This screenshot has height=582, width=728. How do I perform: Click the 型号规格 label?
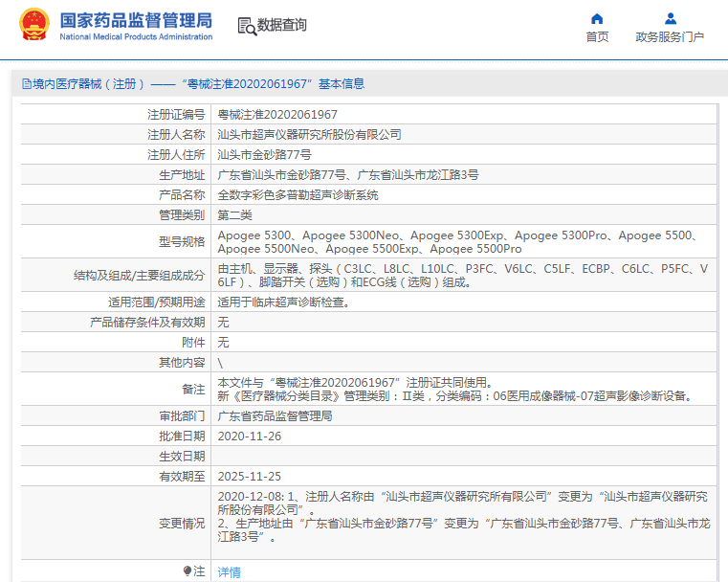[x=182, y=241]
